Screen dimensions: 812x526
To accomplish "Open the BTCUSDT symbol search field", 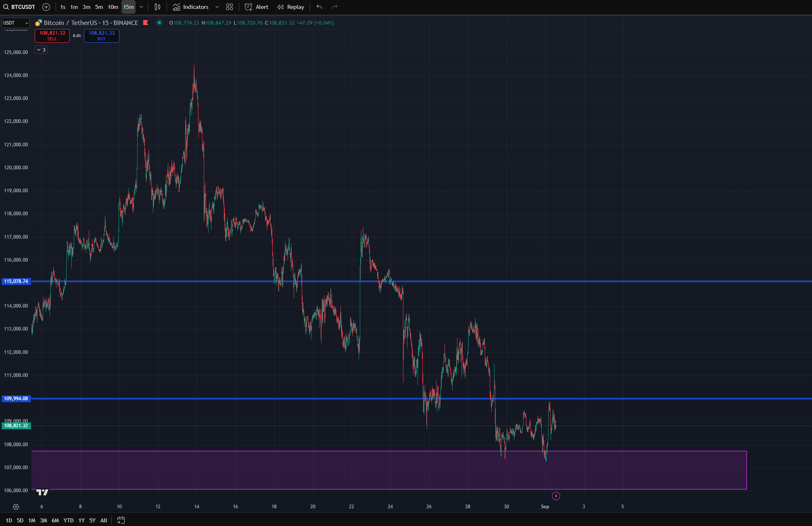I will [x=19, y=7].
